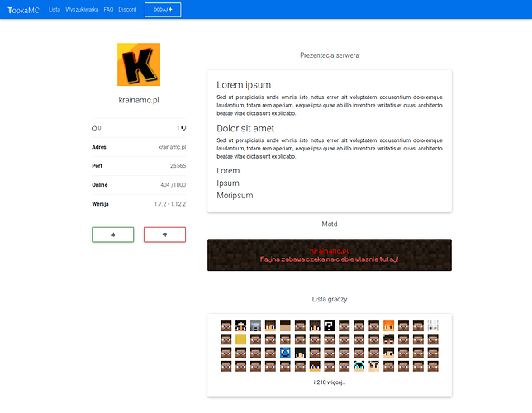Click the krainamc.pl address value

pyautogui.click(x=172, y=147)
